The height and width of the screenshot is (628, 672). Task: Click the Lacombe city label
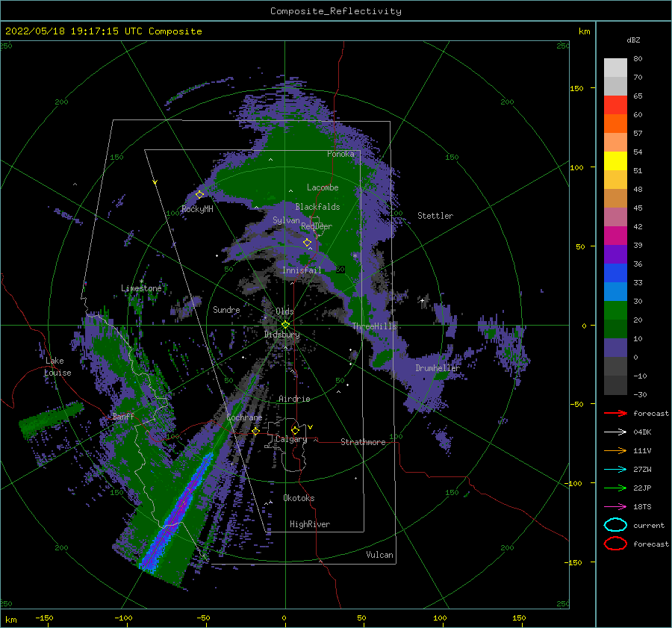coord(323,187)
